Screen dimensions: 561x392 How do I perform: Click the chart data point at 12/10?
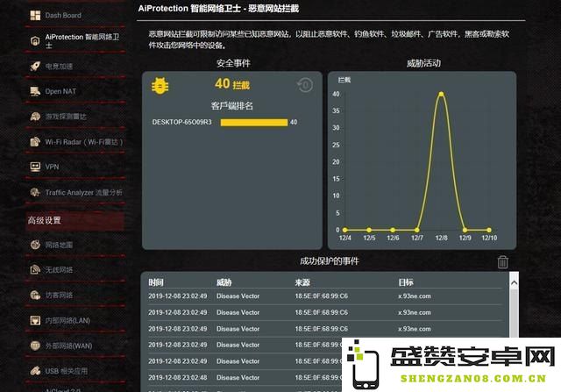tap(489, 230)
